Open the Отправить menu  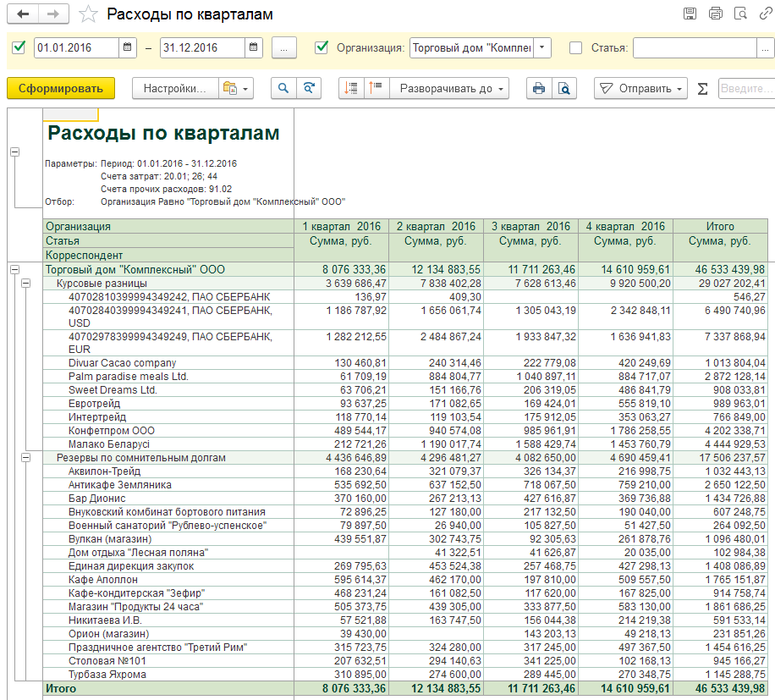click(x=640, y=88)
